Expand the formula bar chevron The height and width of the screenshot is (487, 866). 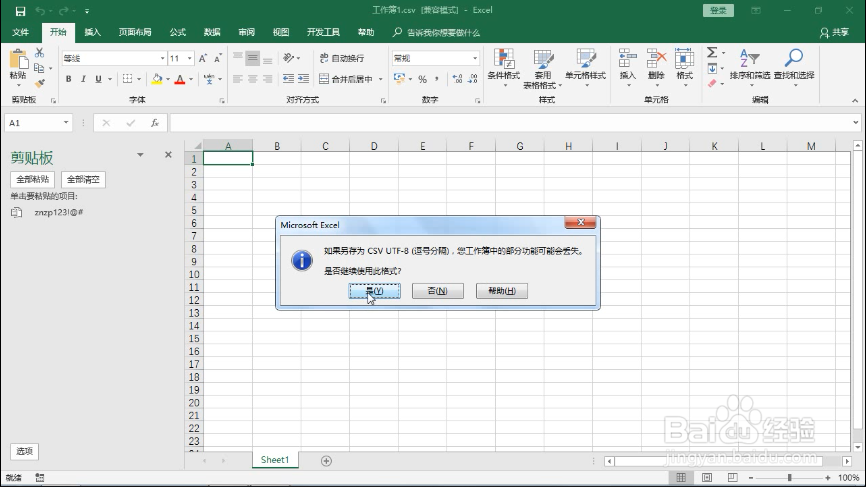[856, 123]
